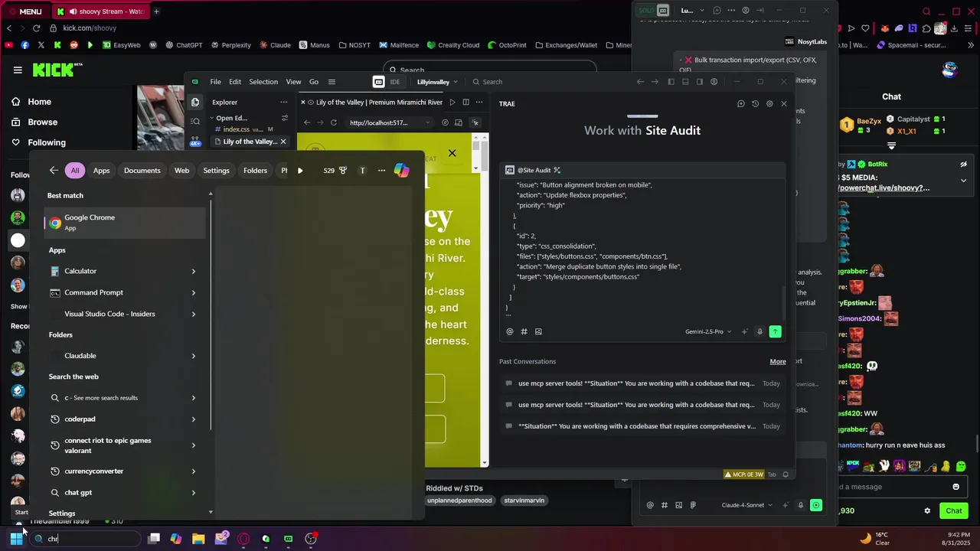This screenshot has height=551, width=980.
Task: Open Claude-4-Sonnet model dropdown
Action: (748, 505)
